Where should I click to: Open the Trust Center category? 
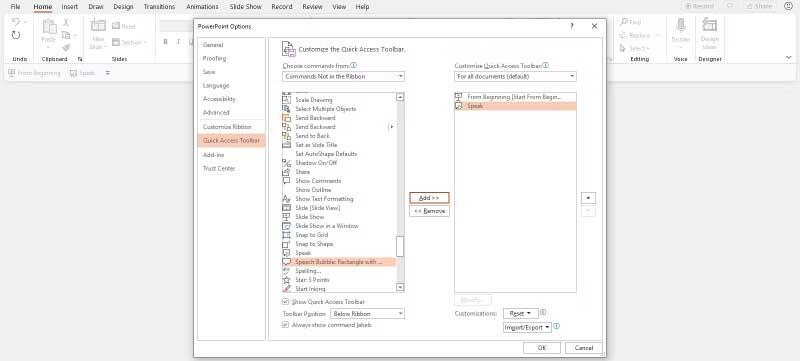click(x=219, y=169)
